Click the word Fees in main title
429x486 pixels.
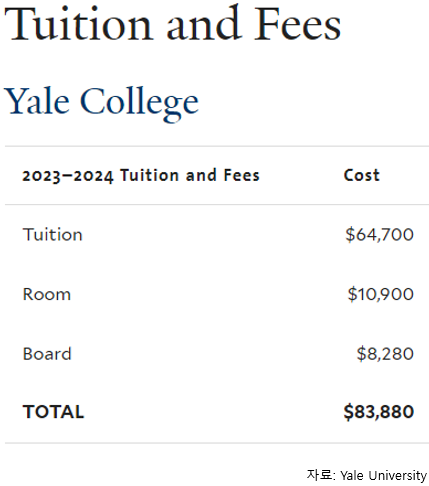pyautogui.click(x=298, y=25)
